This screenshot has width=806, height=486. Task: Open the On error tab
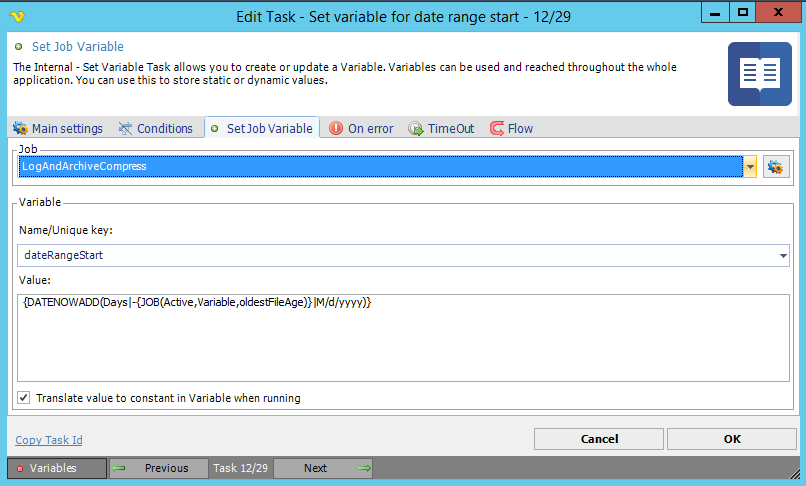pyautogui.click(x=361, y=128)
